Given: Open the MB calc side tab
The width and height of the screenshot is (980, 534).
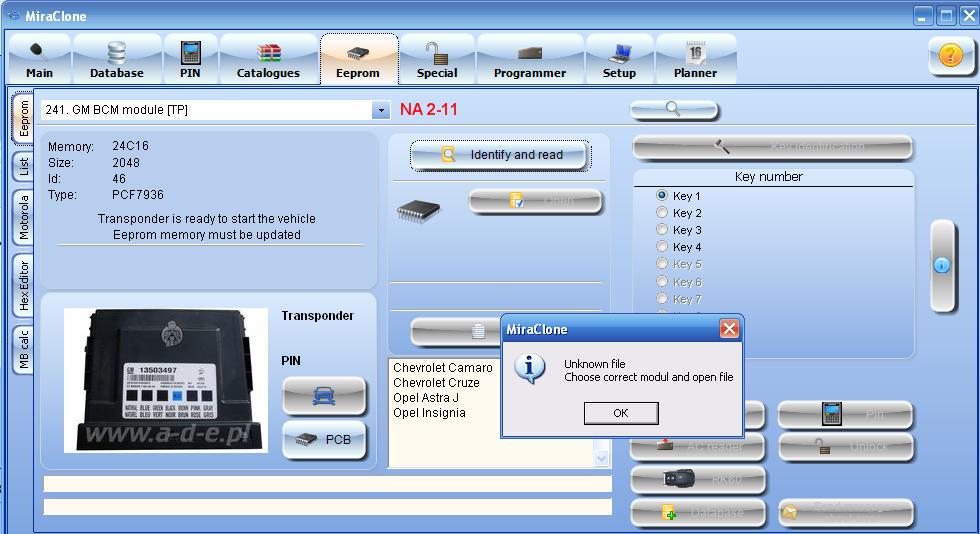Looking at the screenshot, I should click(23, 350).
